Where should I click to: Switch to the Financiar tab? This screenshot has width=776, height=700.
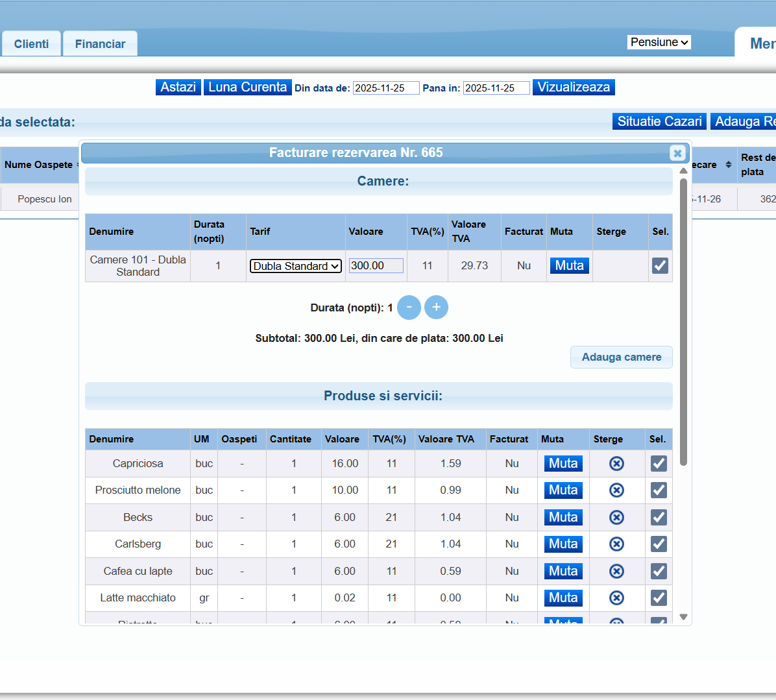(x=99, y=43)
